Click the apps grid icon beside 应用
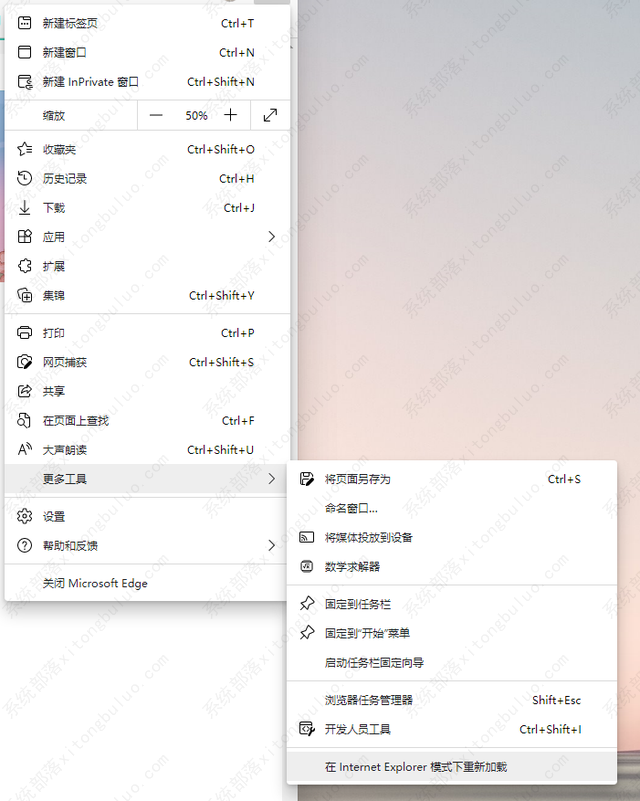The width and height of the screenshot is (640, 801). click(25, 237)
